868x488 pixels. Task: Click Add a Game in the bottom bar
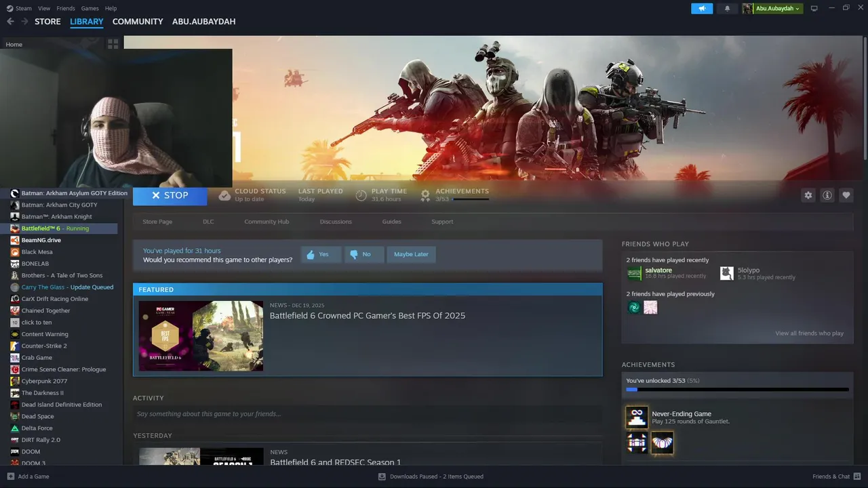point(33,476)
